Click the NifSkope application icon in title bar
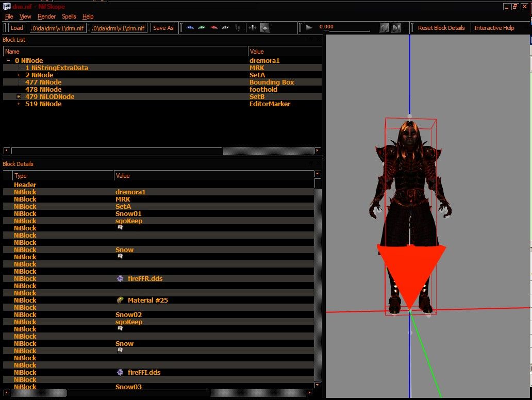This screenshot has height=400, width=532. pyautogui.click(x=7, y=6)
